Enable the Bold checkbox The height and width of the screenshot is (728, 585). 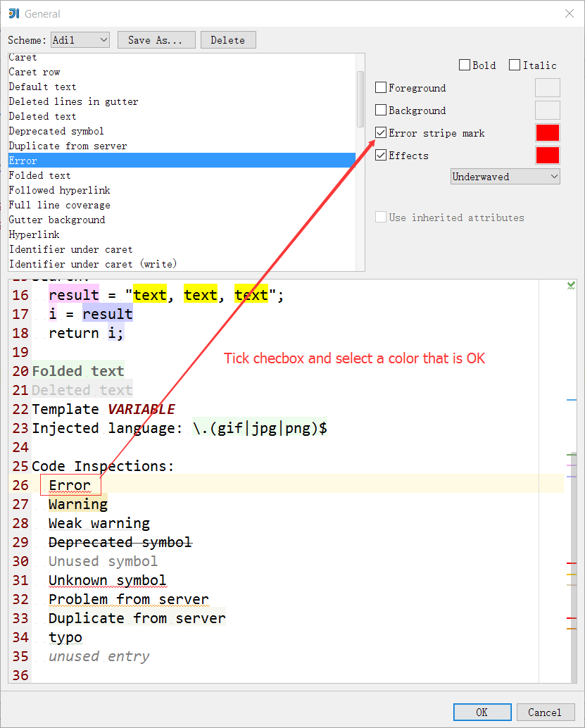tap(465, 65)
